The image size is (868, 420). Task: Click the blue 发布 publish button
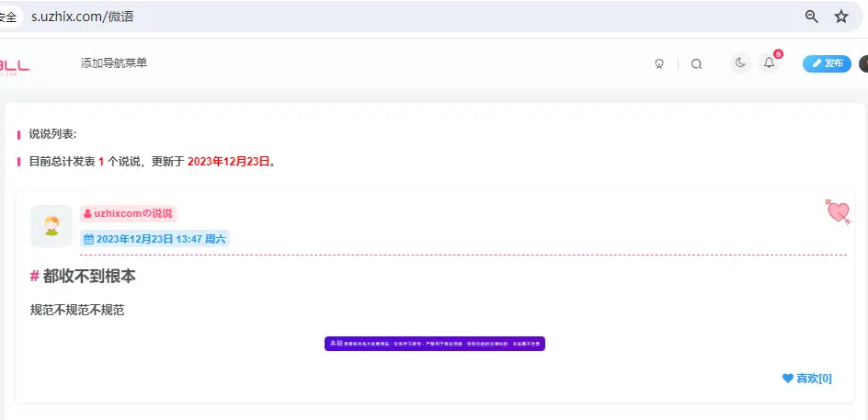pos(827,63)
